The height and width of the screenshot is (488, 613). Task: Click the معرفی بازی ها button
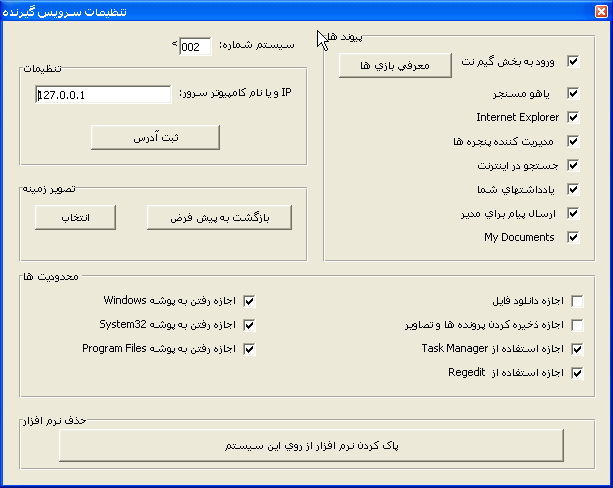395,65
